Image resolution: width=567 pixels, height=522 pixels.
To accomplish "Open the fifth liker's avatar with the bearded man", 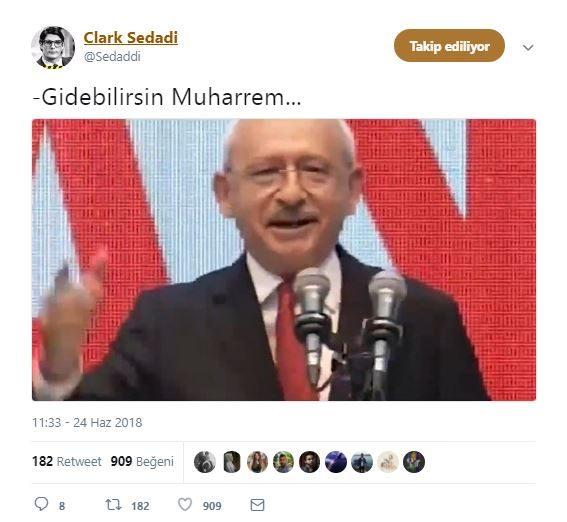I will (310, 462).
